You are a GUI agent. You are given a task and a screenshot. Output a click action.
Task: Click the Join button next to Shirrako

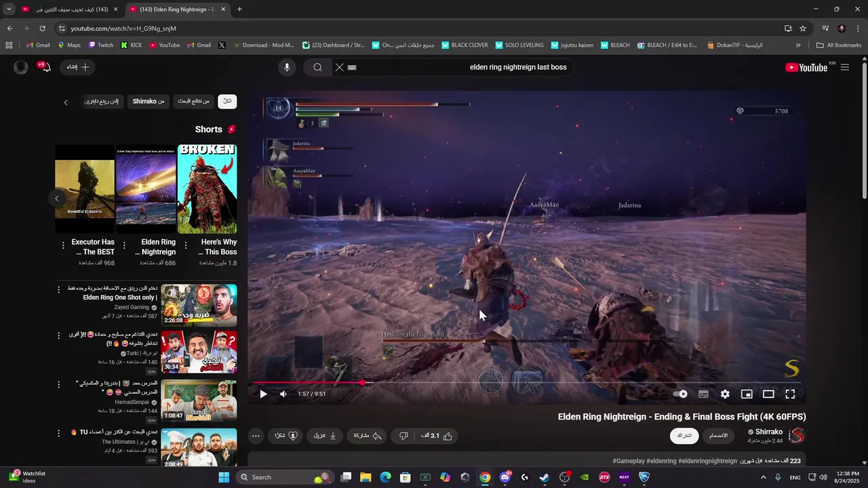pos(719,436)
